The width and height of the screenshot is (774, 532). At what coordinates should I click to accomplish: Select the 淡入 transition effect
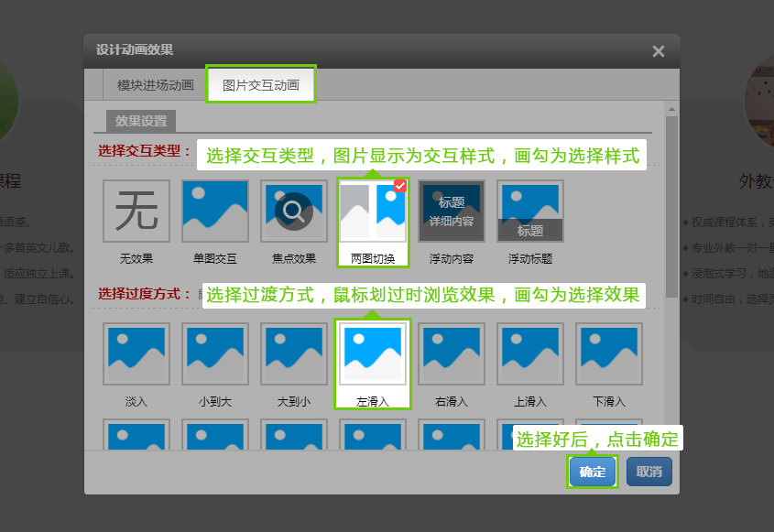[x=136, y=353]
